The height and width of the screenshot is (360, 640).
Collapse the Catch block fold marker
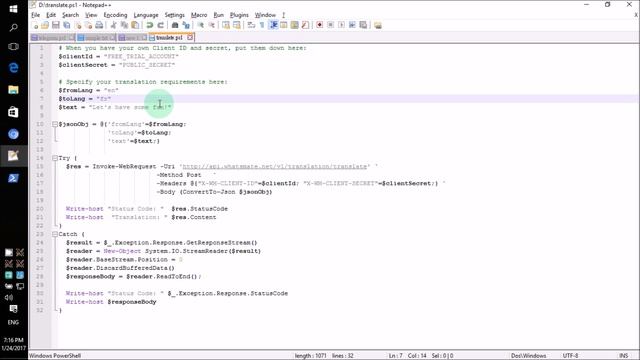[x=55, y=234]
